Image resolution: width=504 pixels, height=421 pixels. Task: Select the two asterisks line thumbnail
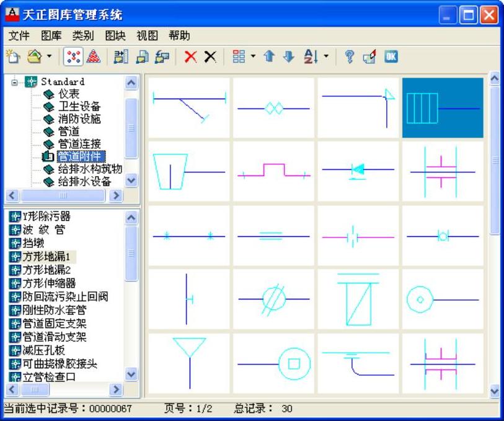tap(189, 236)
